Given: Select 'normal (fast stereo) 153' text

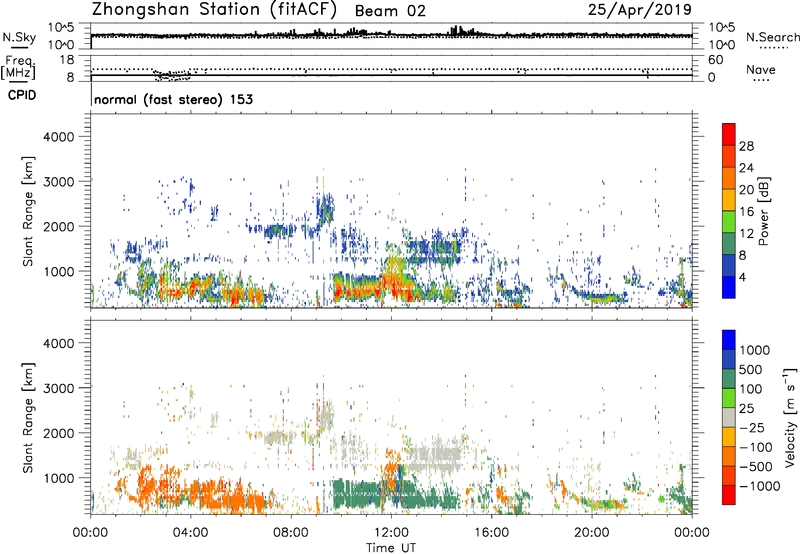Looking at the screenshot, I should click(x=173, y=100).
